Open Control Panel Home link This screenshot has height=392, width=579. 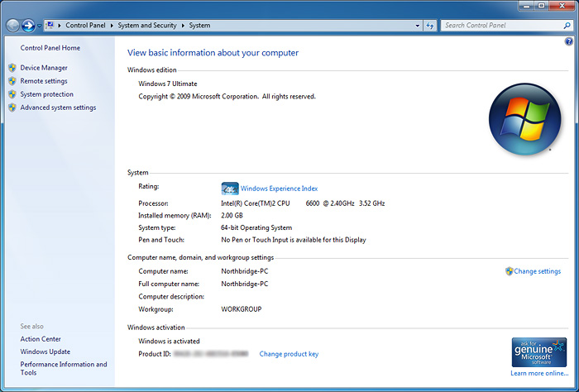click(50, 48)
